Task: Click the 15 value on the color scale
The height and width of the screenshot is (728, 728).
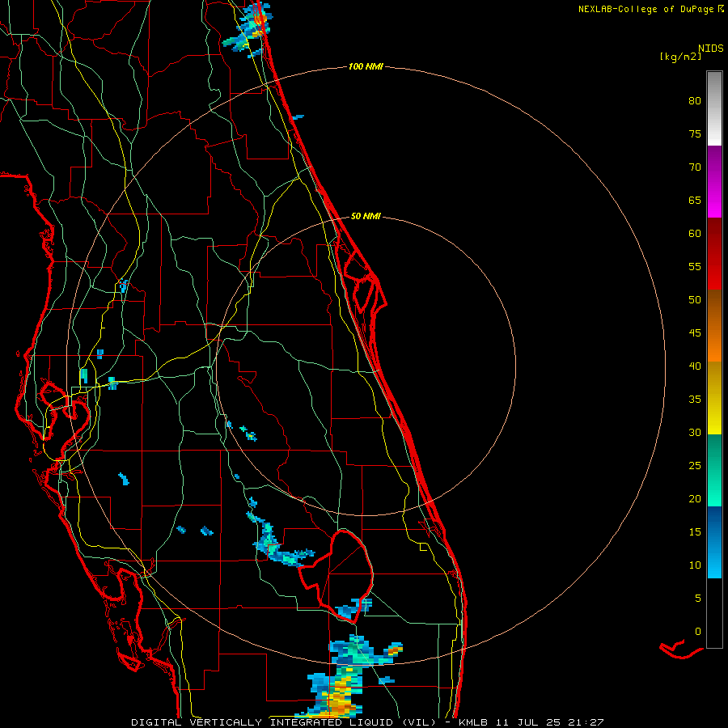Action: (695, 532)
